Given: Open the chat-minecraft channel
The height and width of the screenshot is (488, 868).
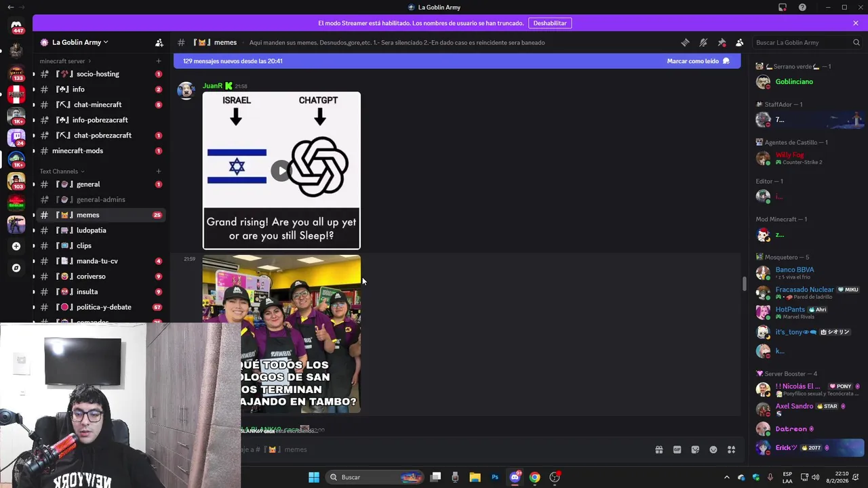Looking at the screenshot, I should (100, 104).
